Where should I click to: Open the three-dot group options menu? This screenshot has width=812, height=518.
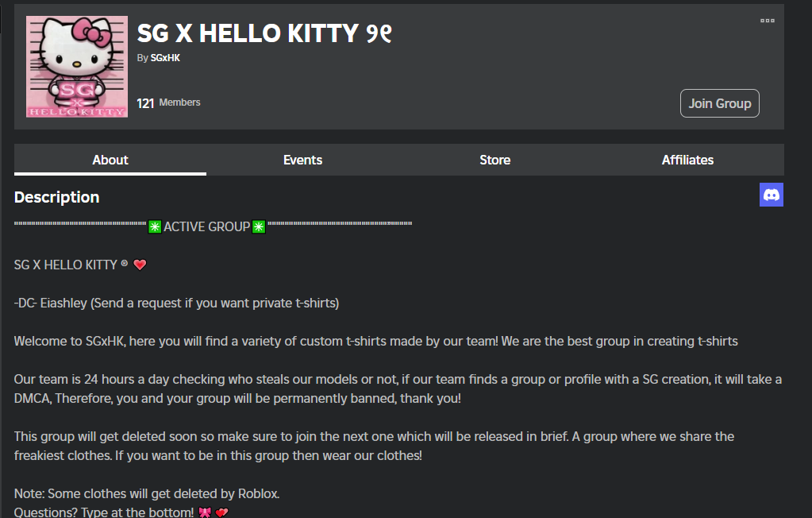click(767, 21)
